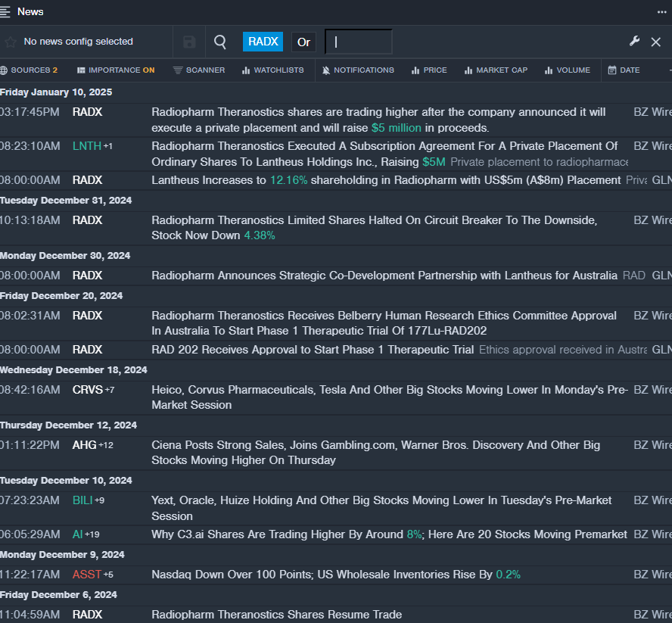The width and height of the screenshot is (672, 623).
Task: Open headline Heico, Corvus Pharmaceuticals, Tesla moving lower
Action: click(x=390, y=397)
